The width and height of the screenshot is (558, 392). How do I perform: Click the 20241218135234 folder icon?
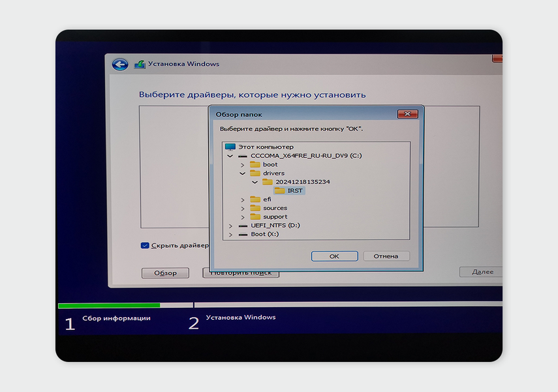(268, 182)
